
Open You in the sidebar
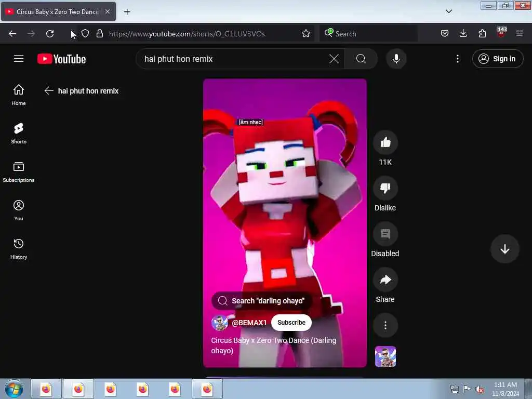point(19,210)
